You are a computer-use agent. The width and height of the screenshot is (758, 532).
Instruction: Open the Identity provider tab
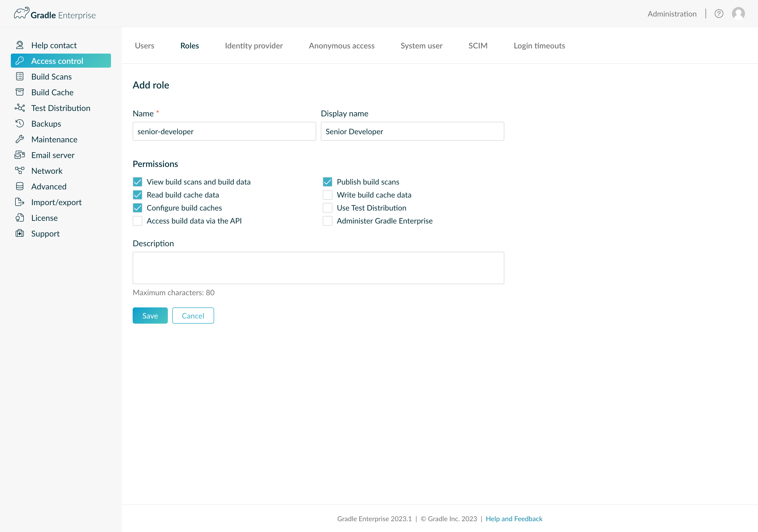254,45
